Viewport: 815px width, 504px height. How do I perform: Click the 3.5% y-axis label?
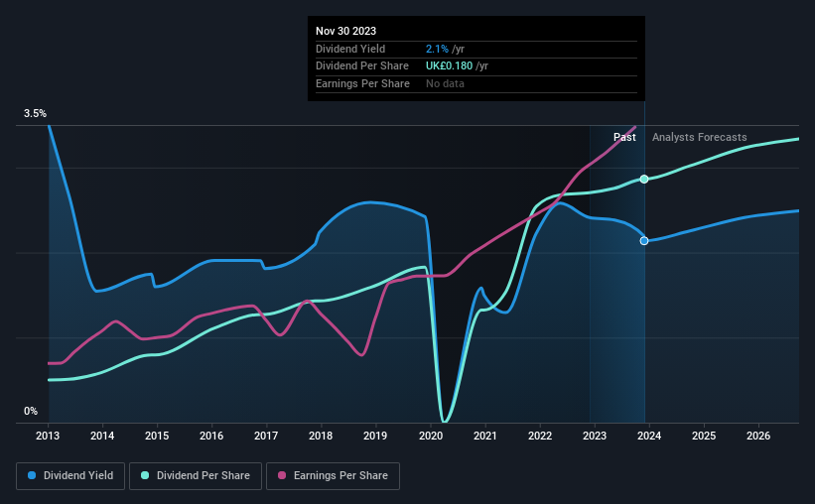(36, 113)
